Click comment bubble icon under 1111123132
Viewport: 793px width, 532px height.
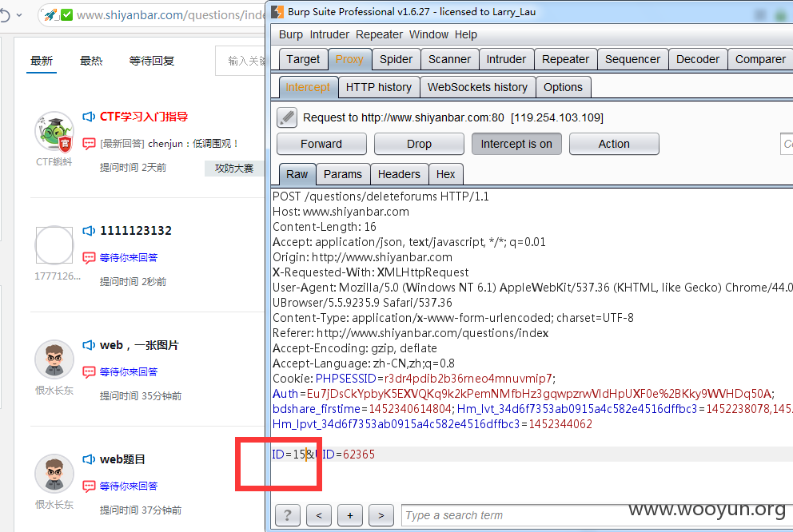[89, 258]
